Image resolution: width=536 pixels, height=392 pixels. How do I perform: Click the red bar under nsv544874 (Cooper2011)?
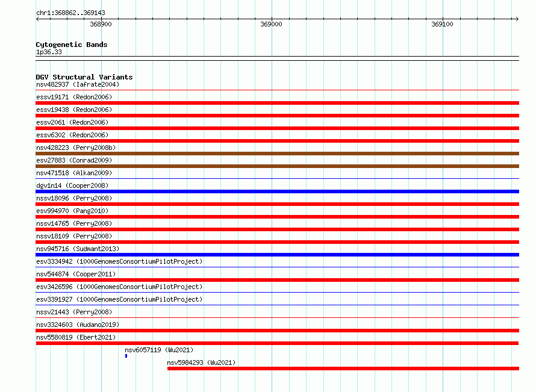click(x=277, y=280)
